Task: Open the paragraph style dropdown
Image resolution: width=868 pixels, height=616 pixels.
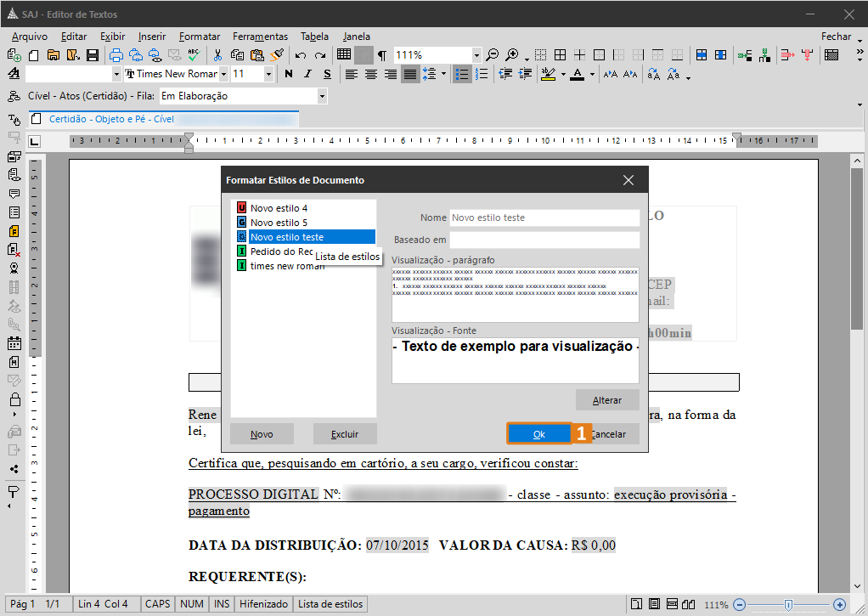Action: click(x=116, y=74)
